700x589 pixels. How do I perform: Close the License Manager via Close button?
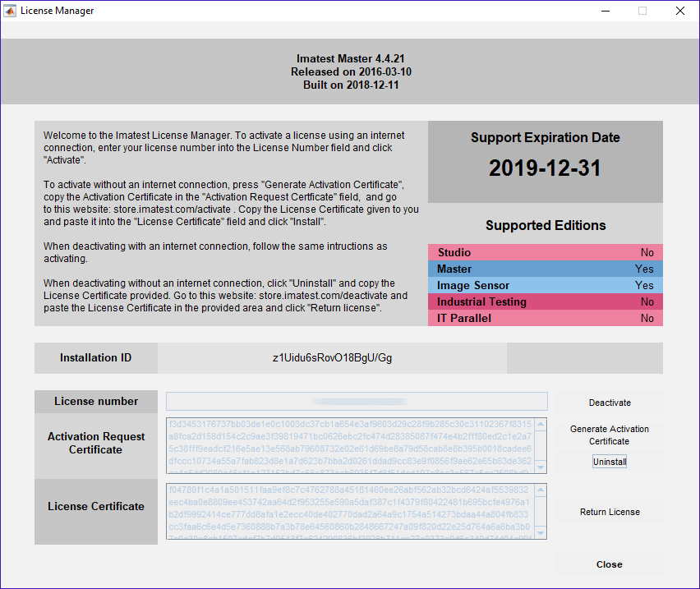610,564
